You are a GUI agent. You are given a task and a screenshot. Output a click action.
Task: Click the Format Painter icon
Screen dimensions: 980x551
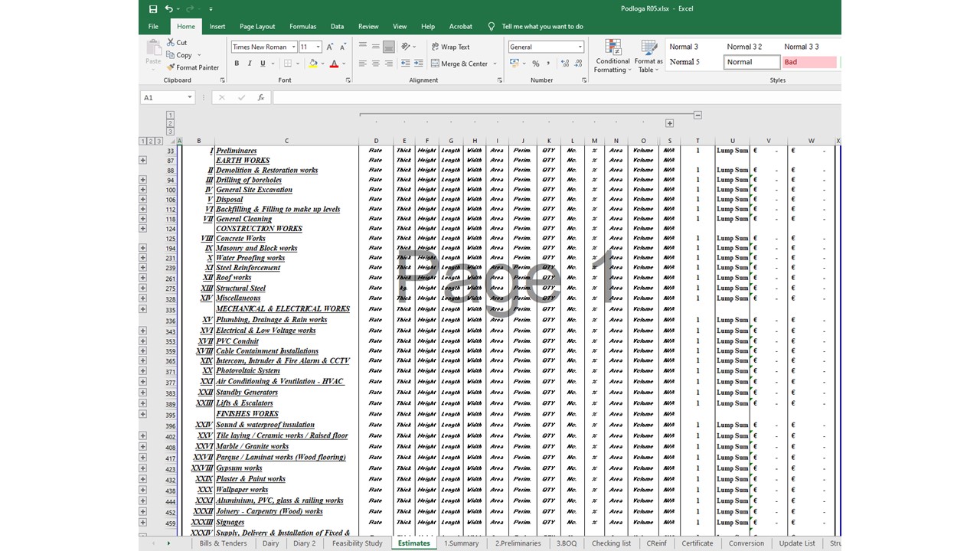[171, 67]
